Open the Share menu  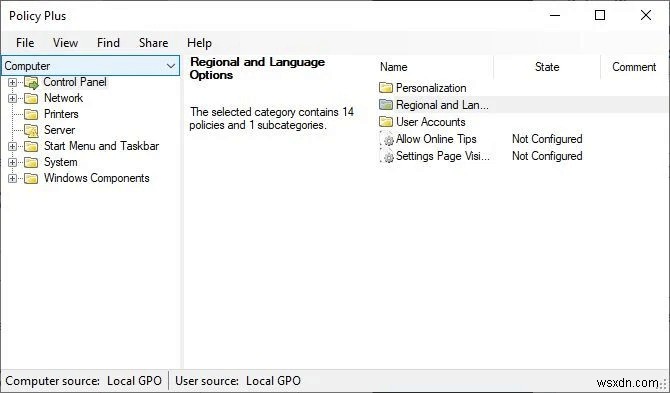click(153, 43)
